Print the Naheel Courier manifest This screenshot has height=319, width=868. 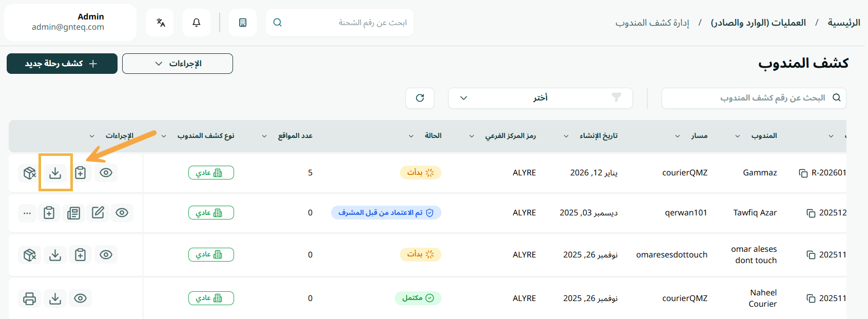30,298
